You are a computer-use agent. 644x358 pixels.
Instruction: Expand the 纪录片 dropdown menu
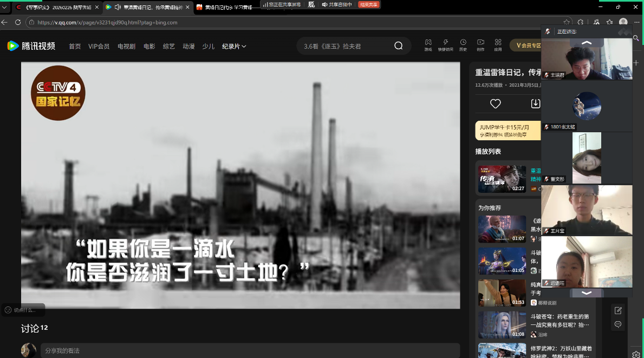pos(234,47)
